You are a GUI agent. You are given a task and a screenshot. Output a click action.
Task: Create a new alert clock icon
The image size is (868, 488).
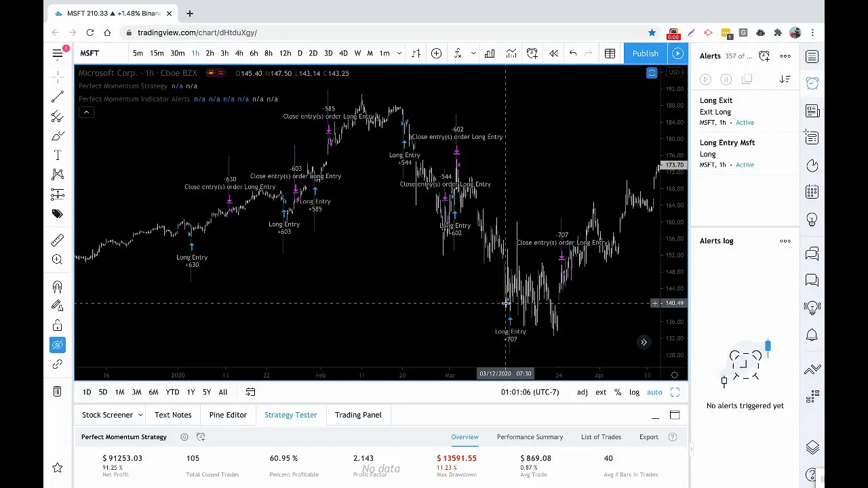(x=764, y=56)
